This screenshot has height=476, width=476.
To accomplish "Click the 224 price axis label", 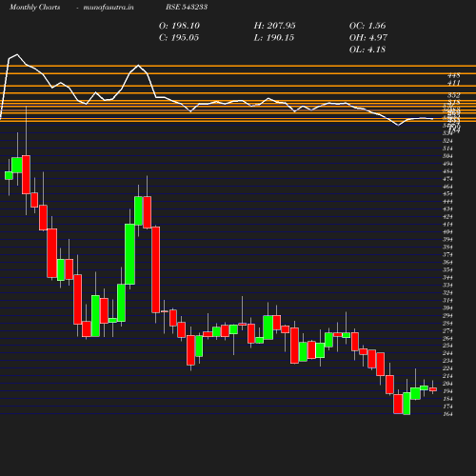I will coord(447,368).
